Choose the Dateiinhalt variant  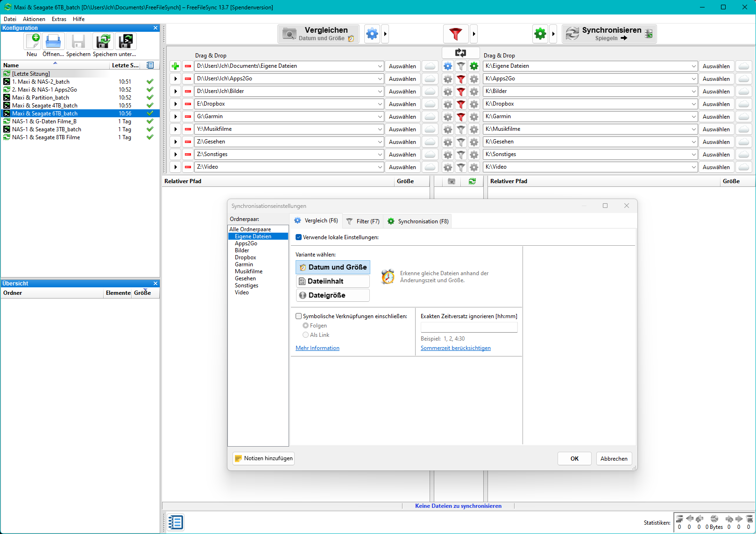tap(333, 281)
